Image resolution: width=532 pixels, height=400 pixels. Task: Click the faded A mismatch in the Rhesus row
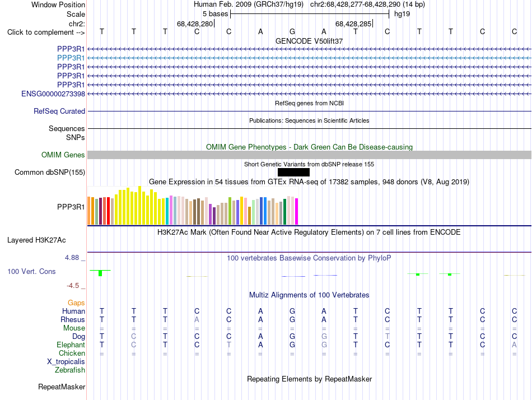coord(197,319)
